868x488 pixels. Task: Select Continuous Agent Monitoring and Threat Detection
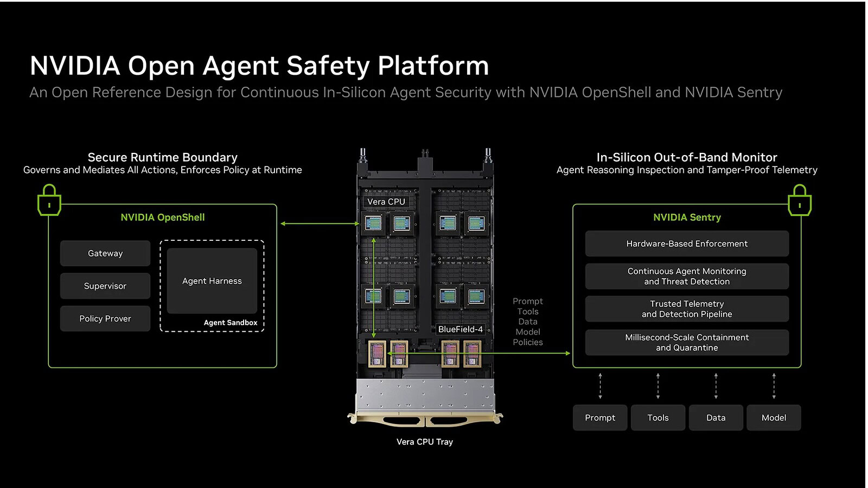(x=687, y=276)
